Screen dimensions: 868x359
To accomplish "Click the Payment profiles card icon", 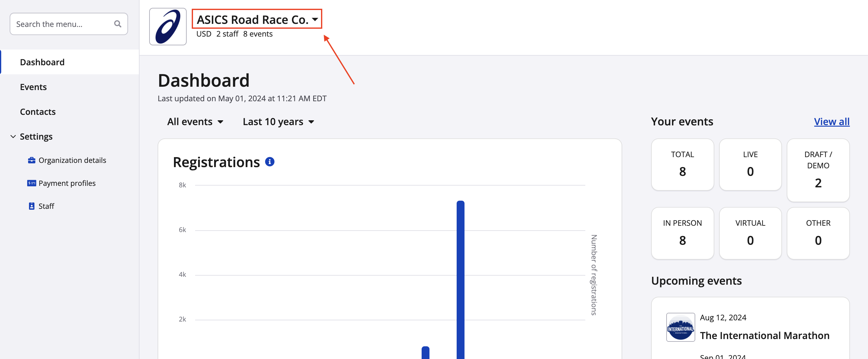I will point(31,183).
